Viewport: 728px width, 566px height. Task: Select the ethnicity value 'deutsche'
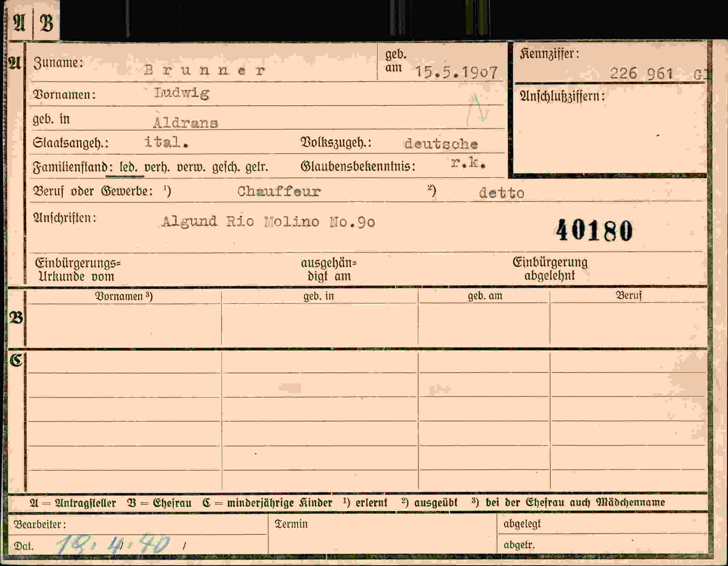point(441,144)
